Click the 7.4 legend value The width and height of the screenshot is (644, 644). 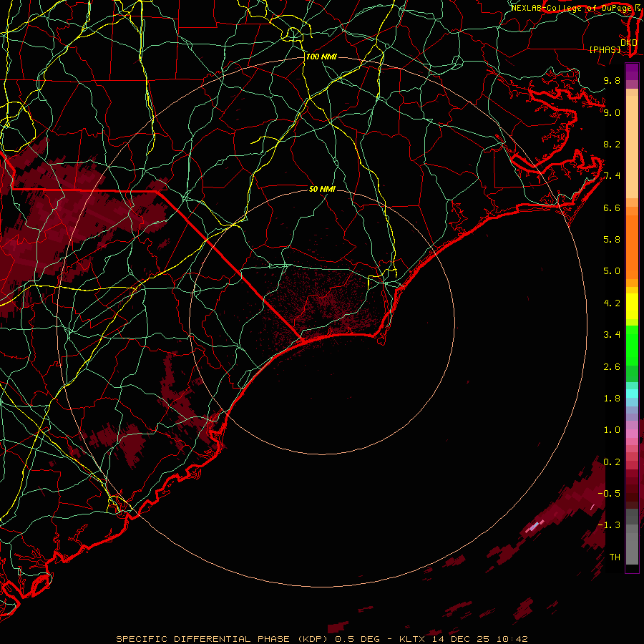[x=612, y=176]
